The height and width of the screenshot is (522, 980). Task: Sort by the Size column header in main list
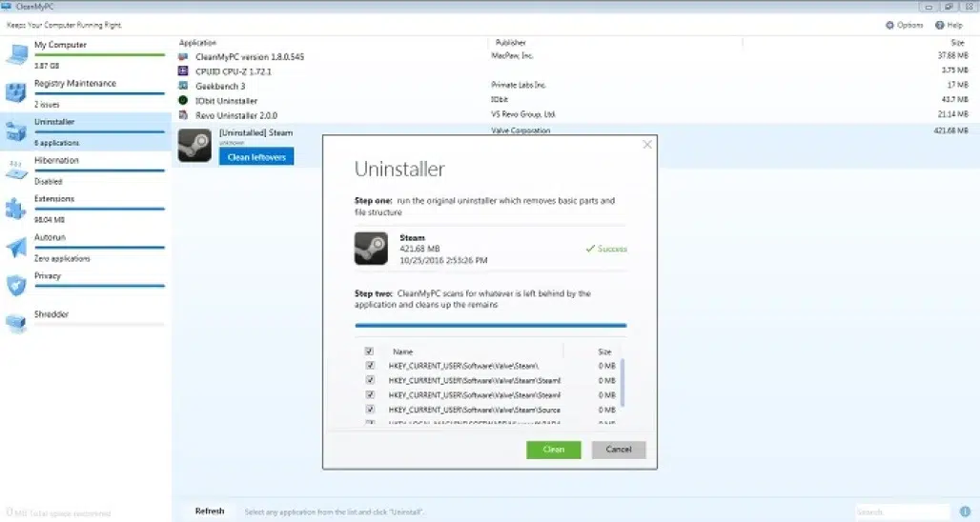tap(957, 43)
